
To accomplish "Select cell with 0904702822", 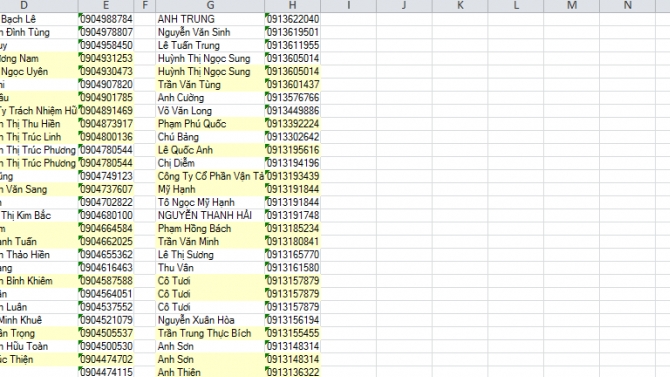I will pos(106,203).
